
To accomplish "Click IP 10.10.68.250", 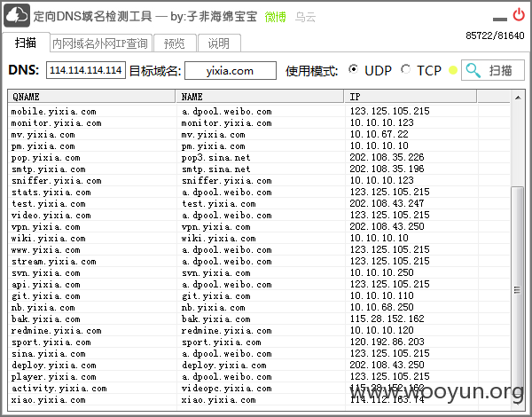I will pyautogui.click(x=381, y=307).
